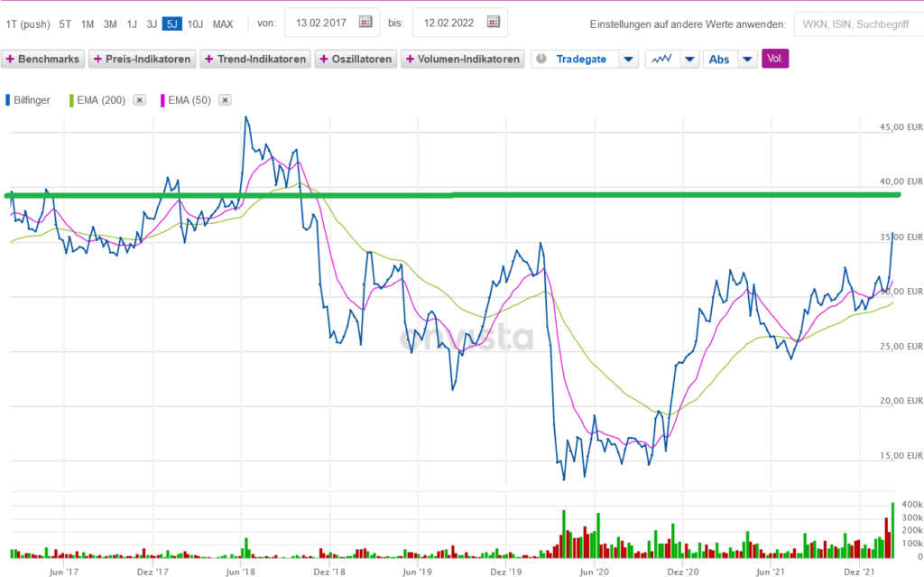Image resolution: width=924 pixels, height=577 pixels.
Task: Focus the WKN, ISIN, Suchbegriff search field
Action: [x=854, y=23]
